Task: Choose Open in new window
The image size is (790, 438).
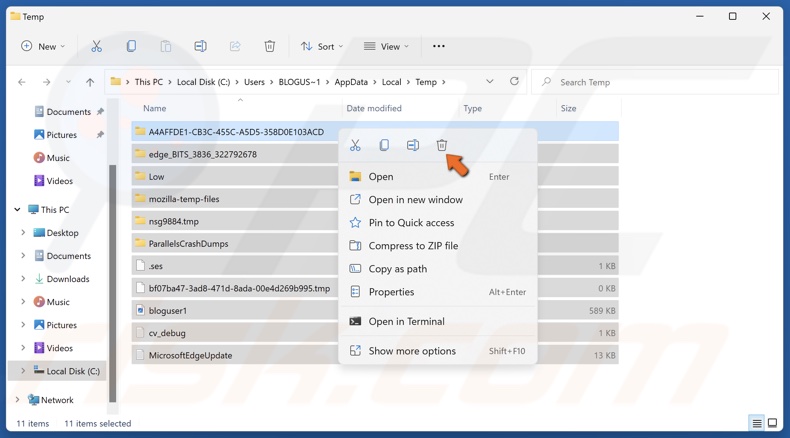Action: click(x=437, y=200)
